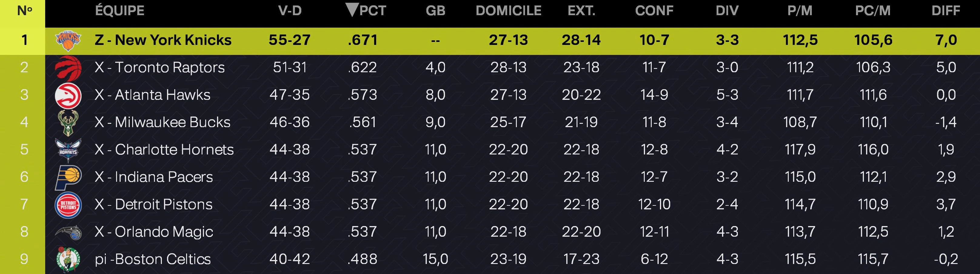Toggle the PCT sort arrow

pyautogui.click(x=352, y=10)
